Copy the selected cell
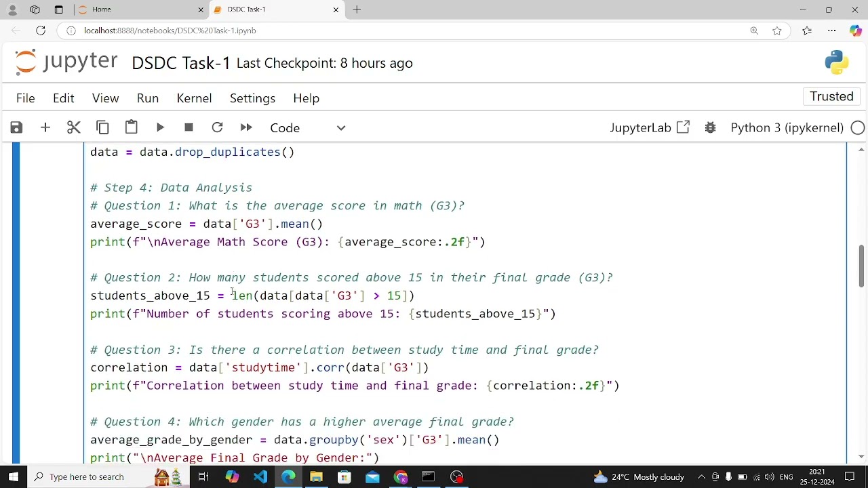 102,127
